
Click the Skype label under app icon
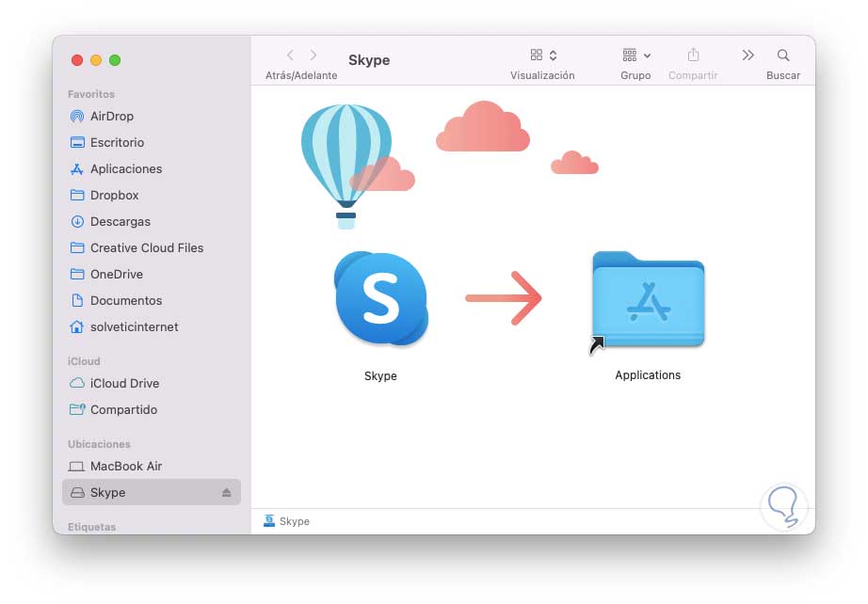pos(380,376)
